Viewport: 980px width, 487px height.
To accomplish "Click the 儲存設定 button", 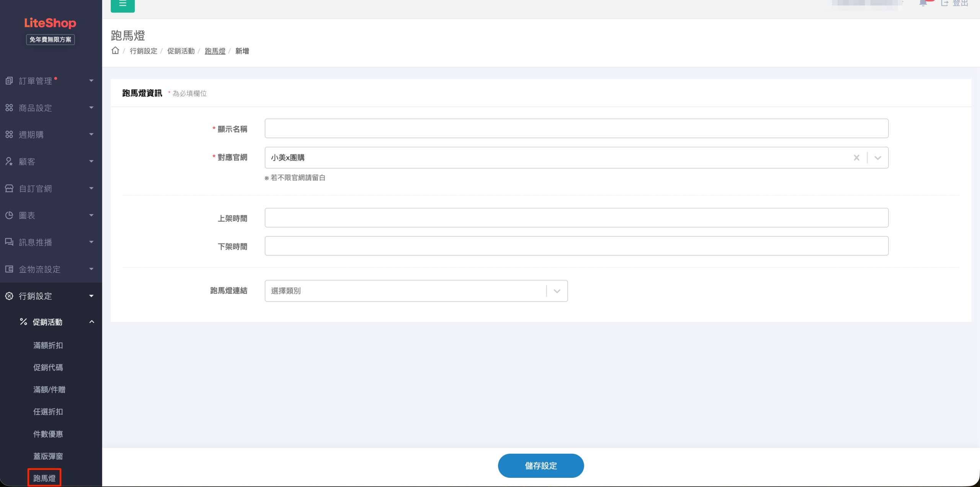I will (541, 466).
